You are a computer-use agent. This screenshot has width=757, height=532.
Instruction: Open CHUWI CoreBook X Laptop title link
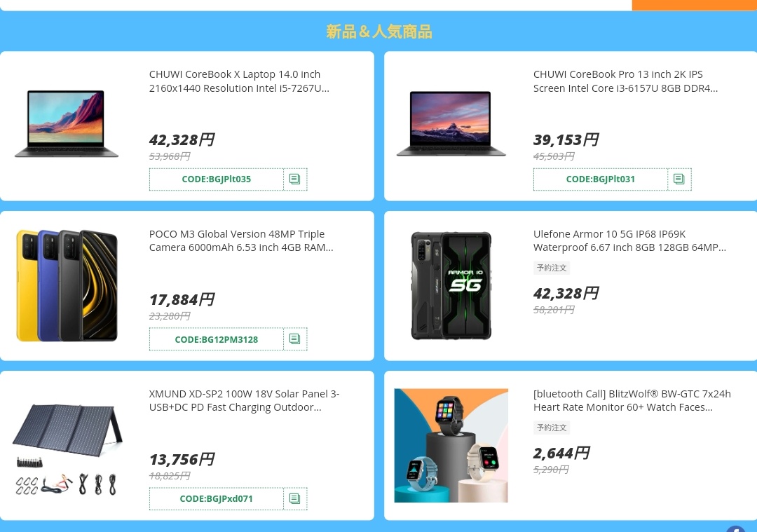[239, 81]
